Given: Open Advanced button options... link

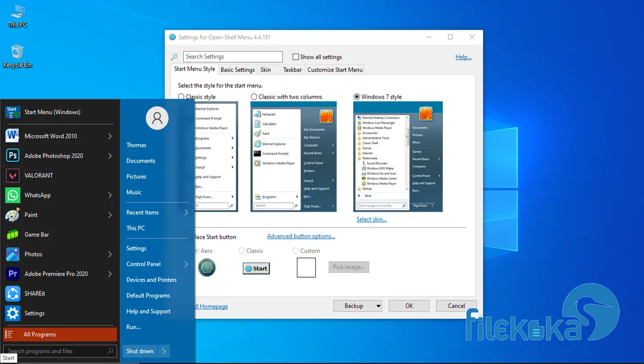Looking at the screenshot, I should (301, 236).
